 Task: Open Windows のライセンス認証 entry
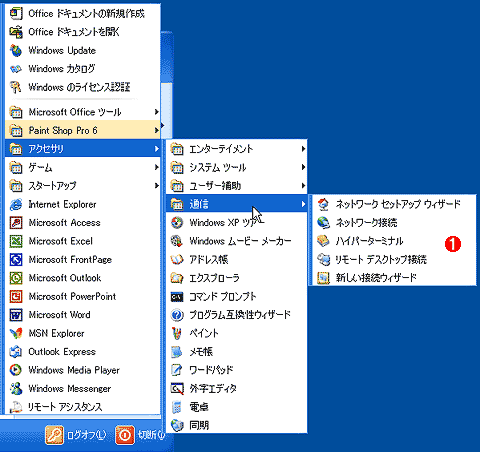pyautogui.click(x=83, y=87)
